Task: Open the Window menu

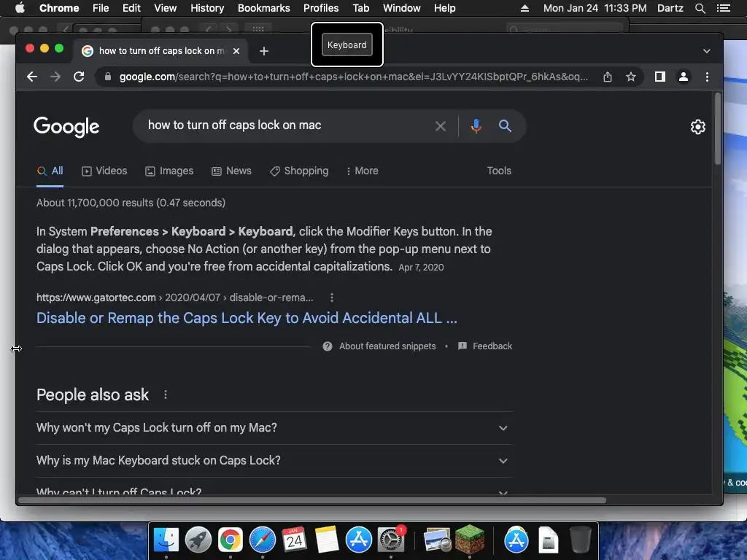Action: point(402,8)
